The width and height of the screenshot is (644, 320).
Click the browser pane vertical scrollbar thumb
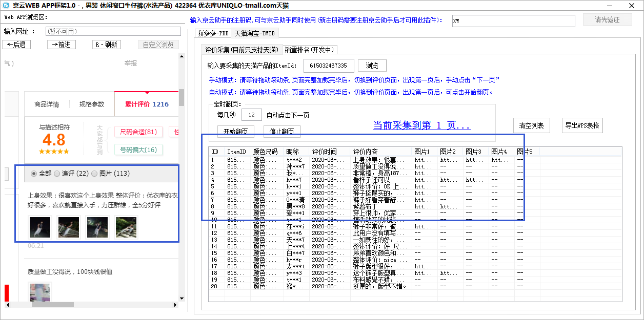click(x=182, y=97)
